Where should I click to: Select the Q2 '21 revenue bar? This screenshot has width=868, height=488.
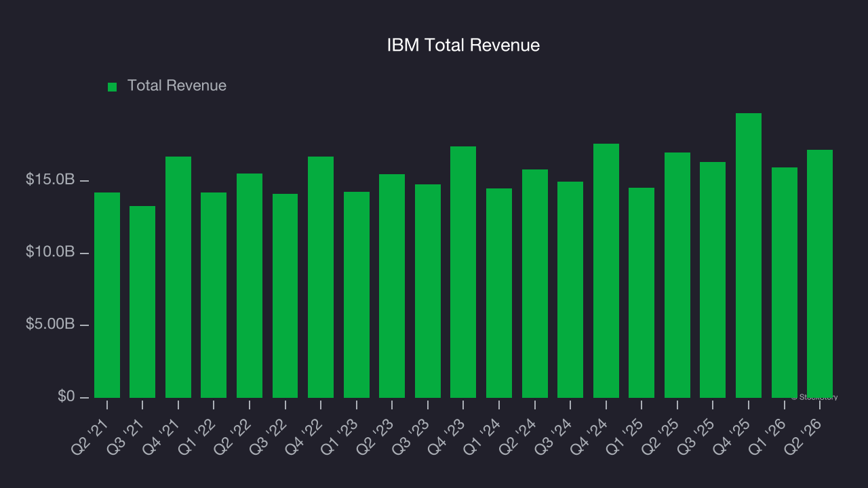[107, 295]
